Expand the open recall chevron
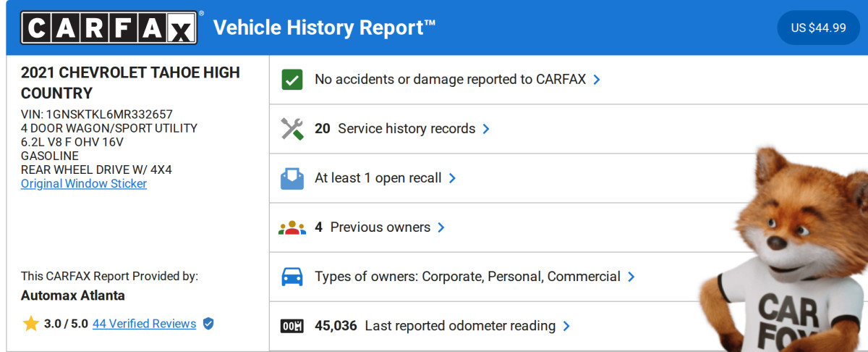Image resolution: width=868 pixels, height=352 pixels. point(452,178)
